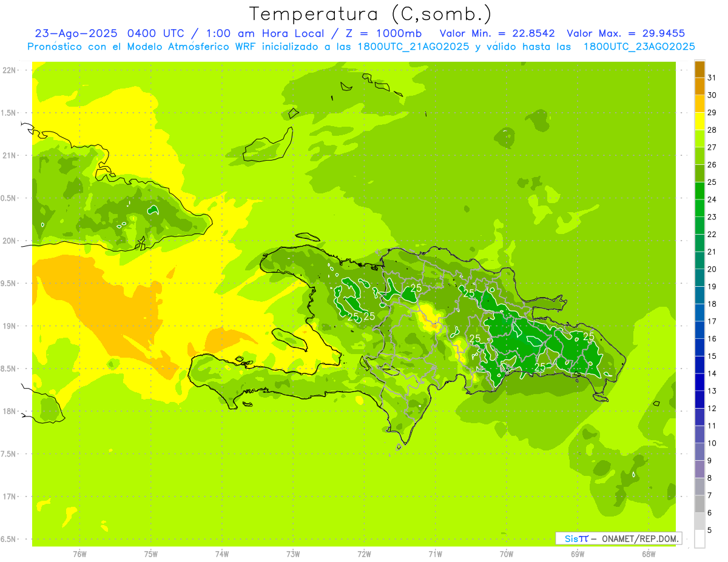This screenshot has height=562, width=728.
Task: Click the legend scale number 13
Action: [x=712, y=391]
